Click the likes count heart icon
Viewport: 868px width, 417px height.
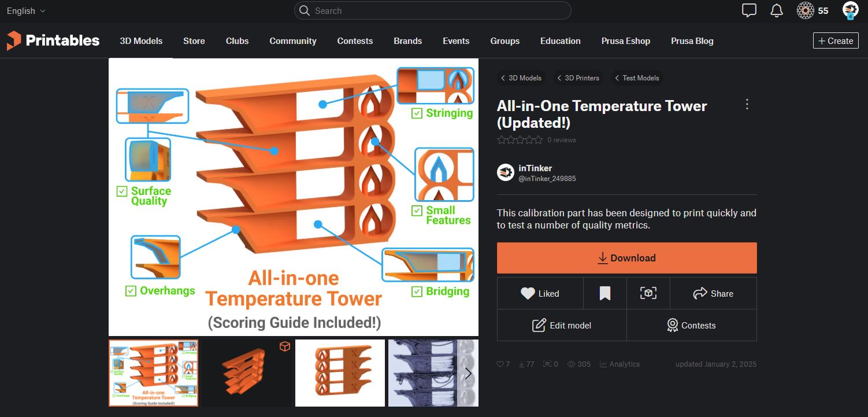[500, 364]
